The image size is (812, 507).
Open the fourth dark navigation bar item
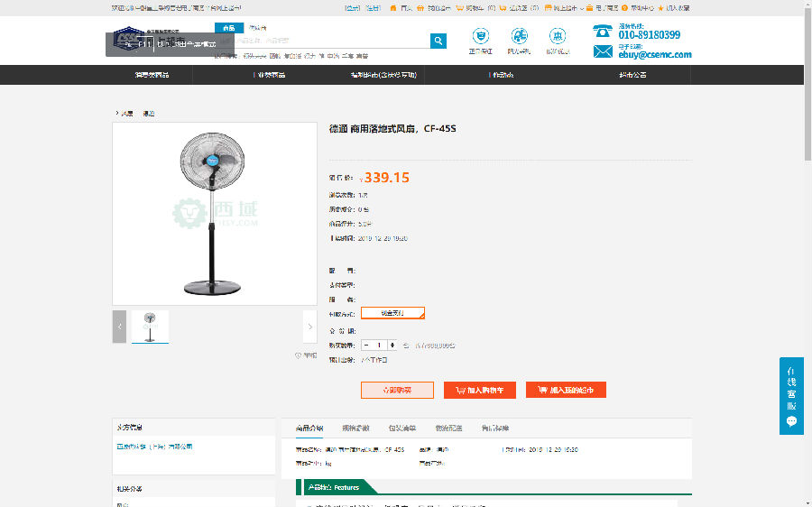[x=502, y=75]
